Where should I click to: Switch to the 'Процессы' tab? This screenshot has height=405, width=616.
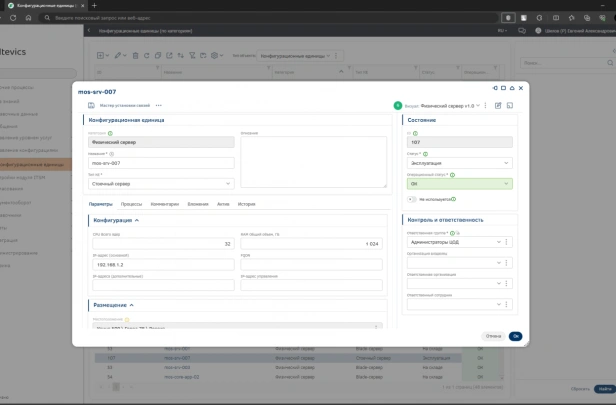[x=131, y=204]
